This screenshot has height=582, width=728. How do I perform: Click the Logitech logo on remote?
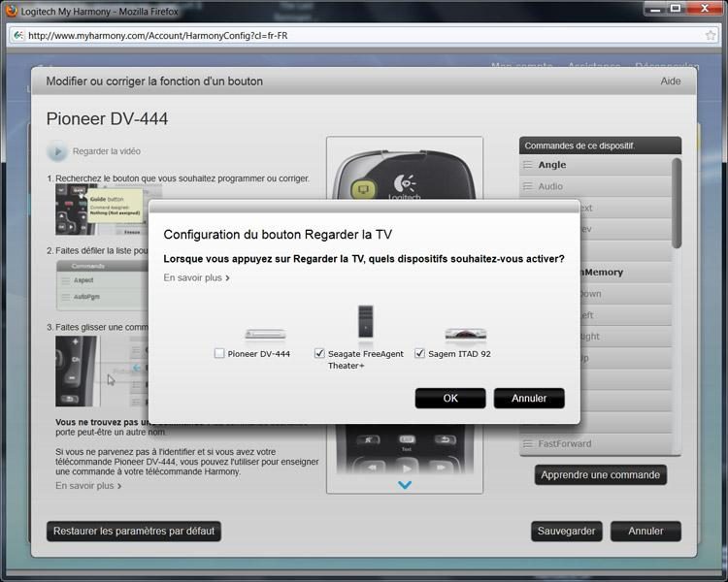click(405, 187)
